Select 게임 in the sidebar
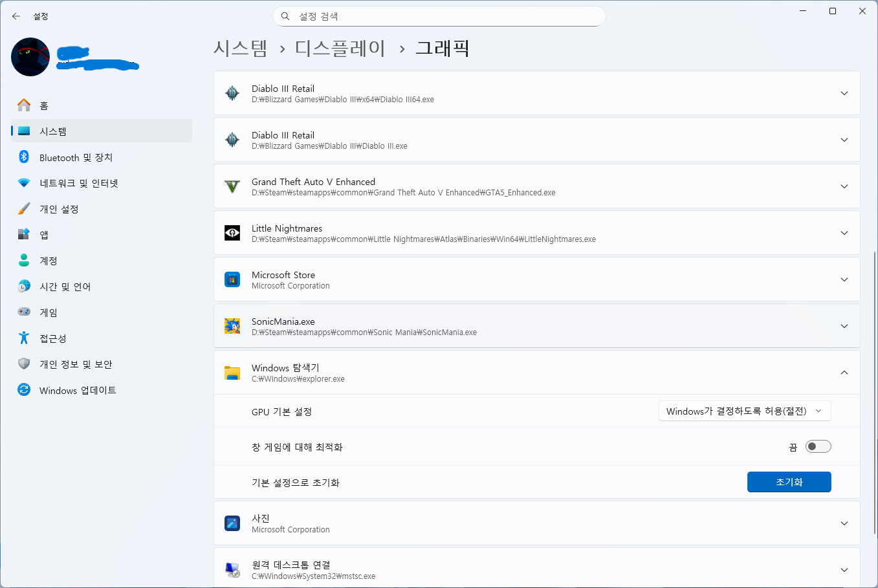 tap(102, 312)
